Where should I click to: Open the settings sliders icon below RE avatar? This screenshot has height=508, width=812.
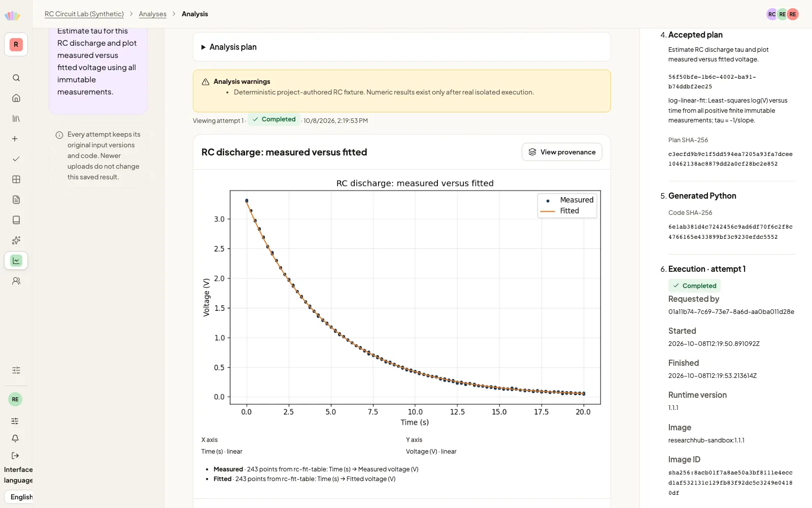15,421
